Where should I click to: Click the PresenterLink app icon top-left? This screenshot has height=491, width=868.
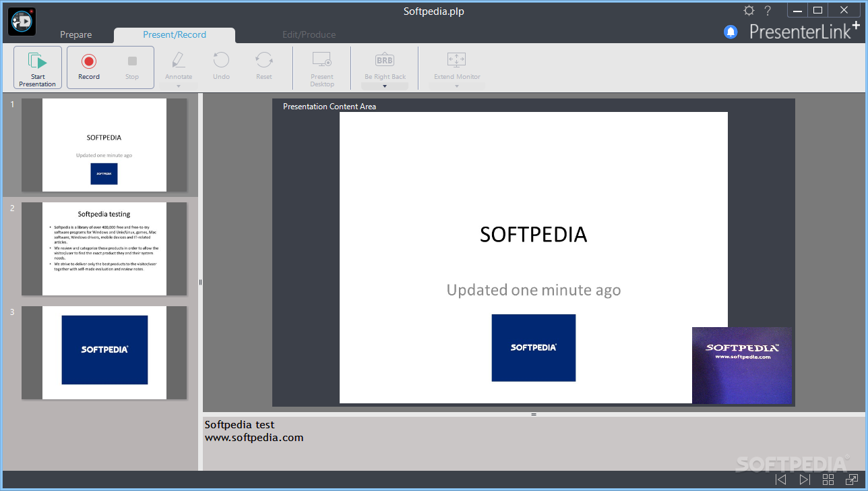click(x=22, y=22)
